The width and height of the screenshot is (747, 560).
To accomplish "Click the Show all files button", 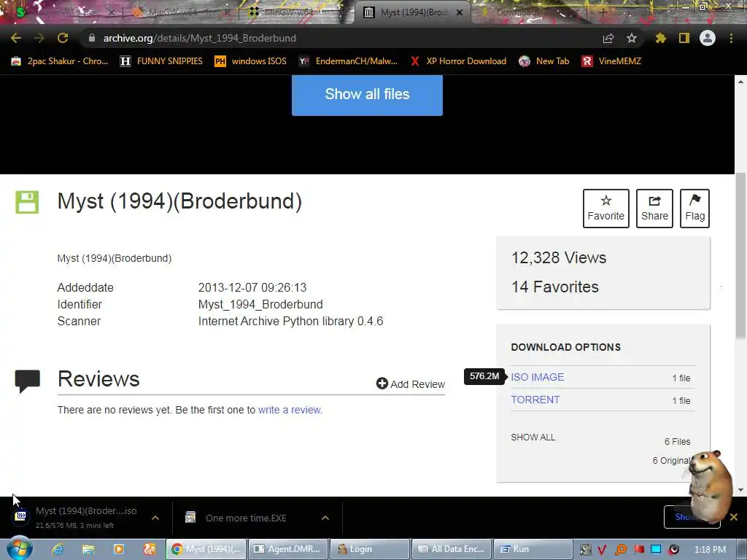I will pyautogui.click(x=368, y=94).
